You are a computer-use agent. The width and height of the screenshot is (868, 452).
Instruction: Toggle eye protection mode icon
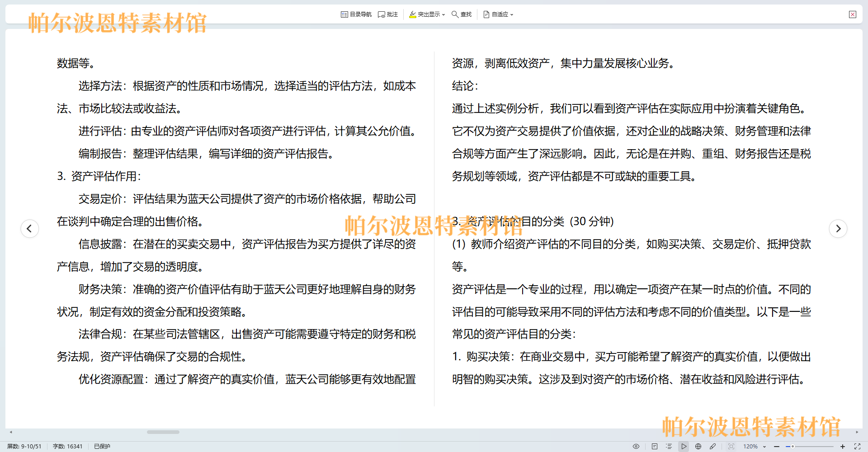pos(636,446)
